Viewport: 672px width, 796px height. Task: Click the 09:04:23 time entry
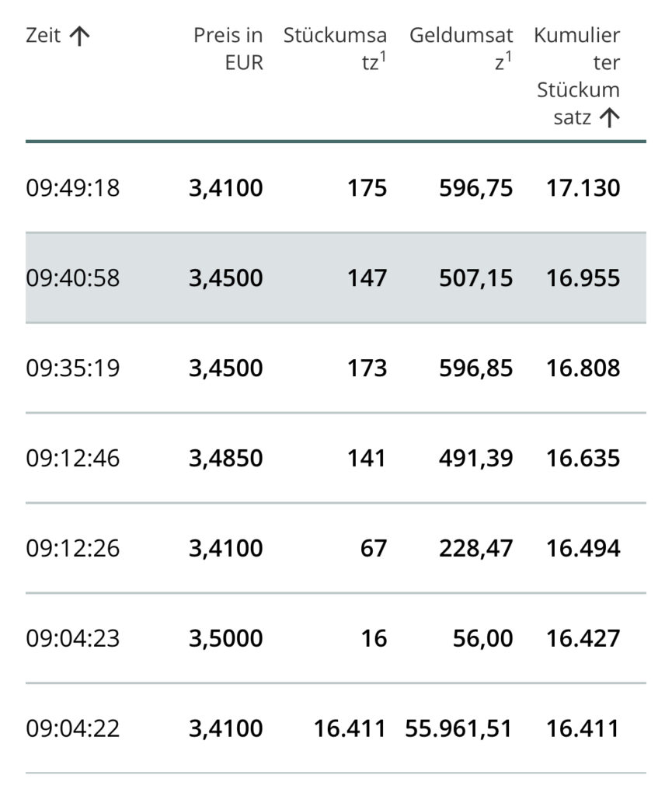[x=73, y=638]
